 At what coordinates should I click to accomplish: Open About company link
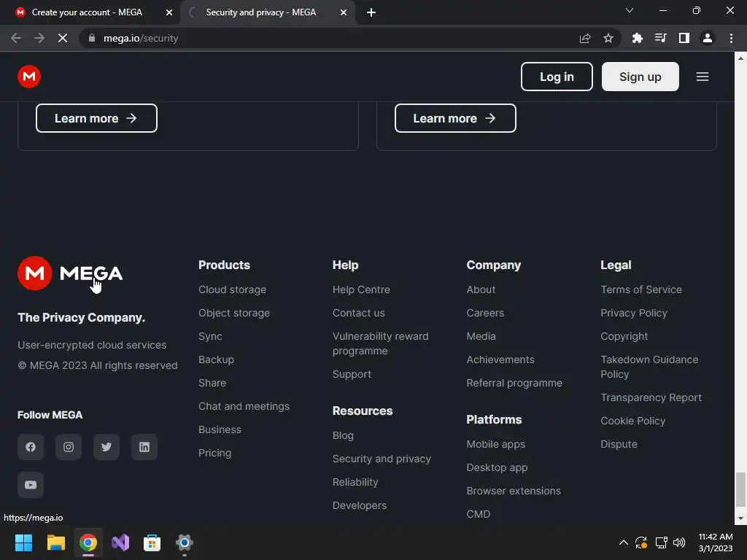(x=481, y=289)
